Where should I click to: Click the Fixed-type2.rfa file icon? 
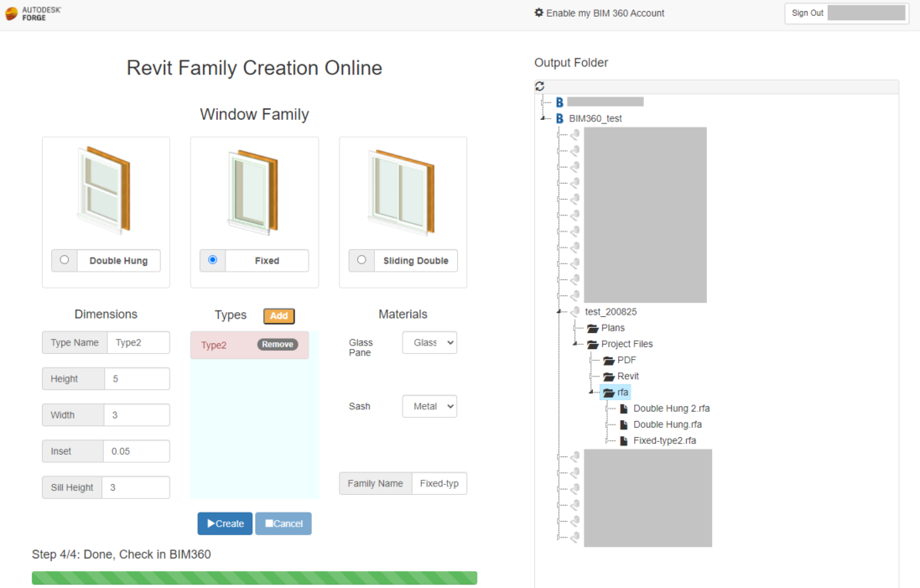[x=624, y=440]
